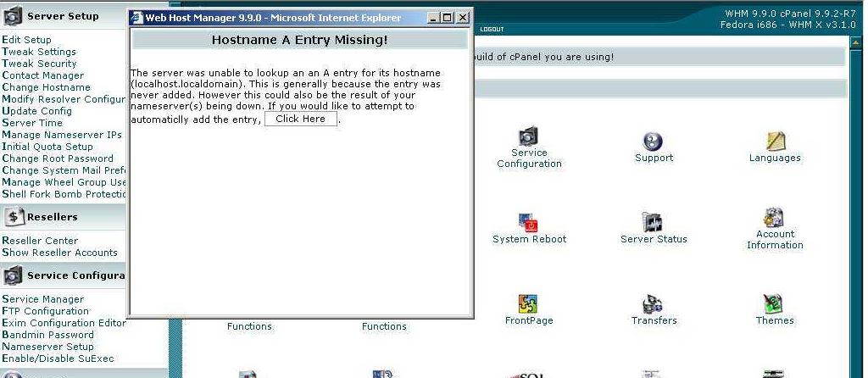The width and height of the screenshot is (868, 378).
Task: Click the Account Information icon
Action: (774, 218)
